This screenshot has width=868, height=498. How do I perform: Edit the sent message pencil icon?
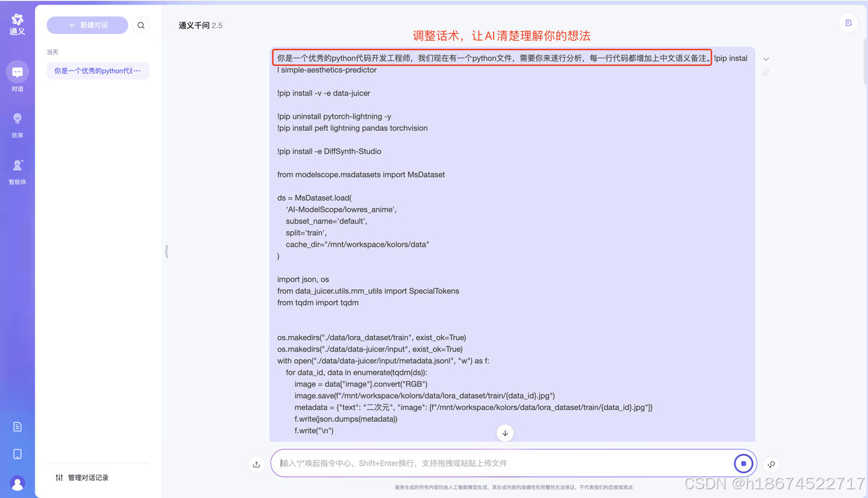[766, 72]
